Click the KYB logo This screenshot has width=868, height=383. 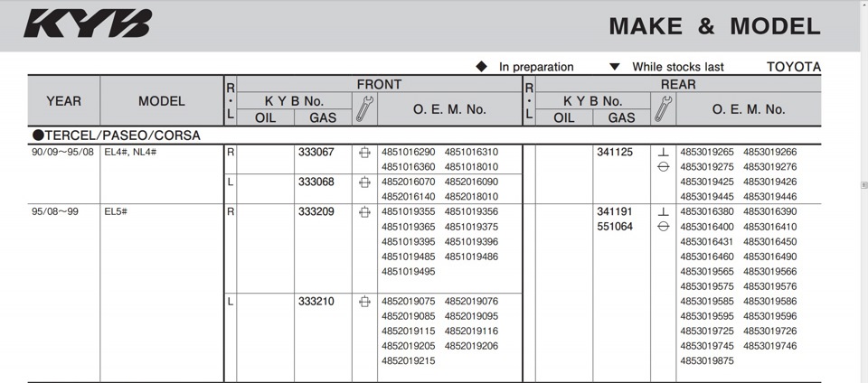click(x=88, y=23)
